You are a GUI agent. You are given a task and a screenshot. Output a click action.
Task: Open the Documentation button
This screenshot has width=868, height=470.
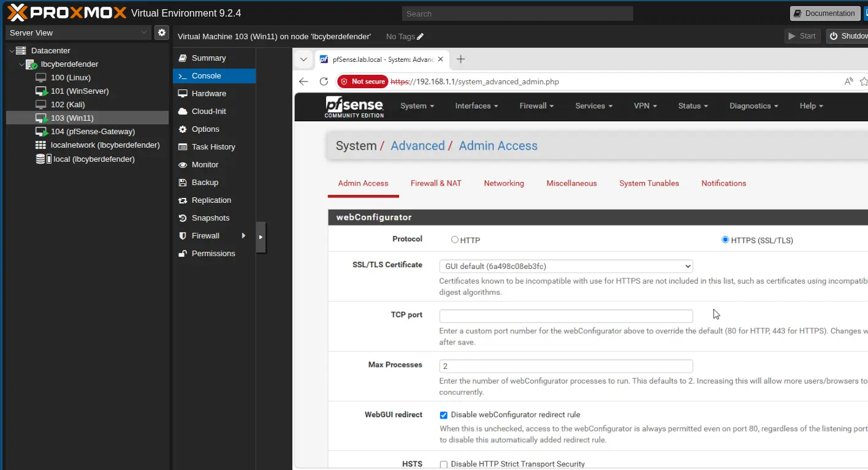click(824, 13)
